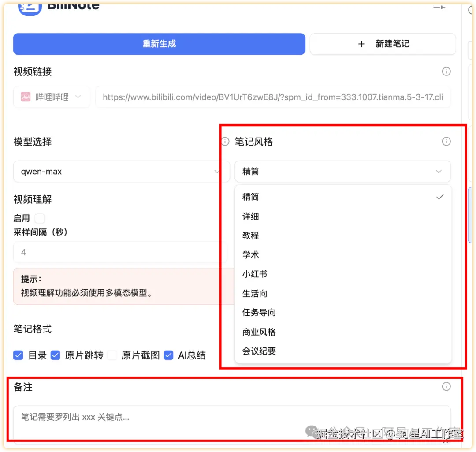Click the 笔记格式 section heading

click(33, 329)
